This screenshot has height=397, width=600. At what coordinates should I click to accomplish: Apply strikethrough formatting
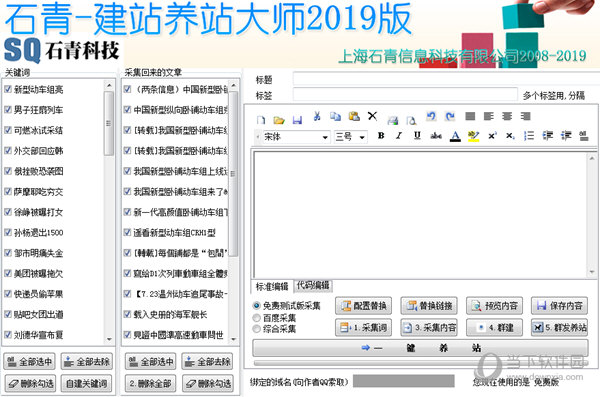coord(436,136)
